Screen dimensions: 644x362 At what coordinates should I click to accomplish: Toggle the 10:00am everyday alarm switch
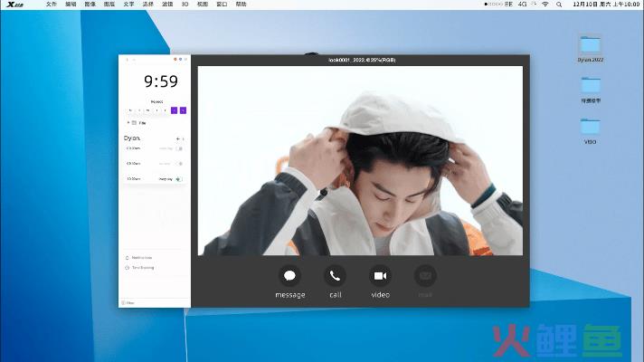179,179
